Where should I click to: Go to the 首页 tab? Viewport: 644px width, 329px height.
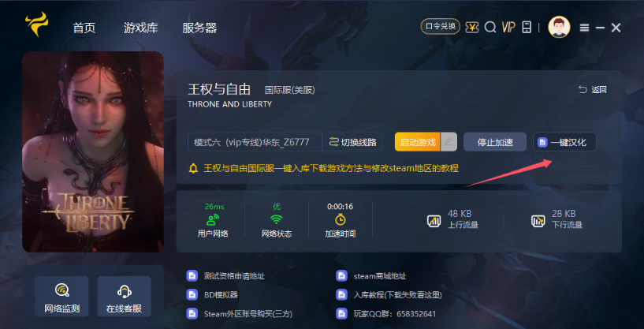84,28
